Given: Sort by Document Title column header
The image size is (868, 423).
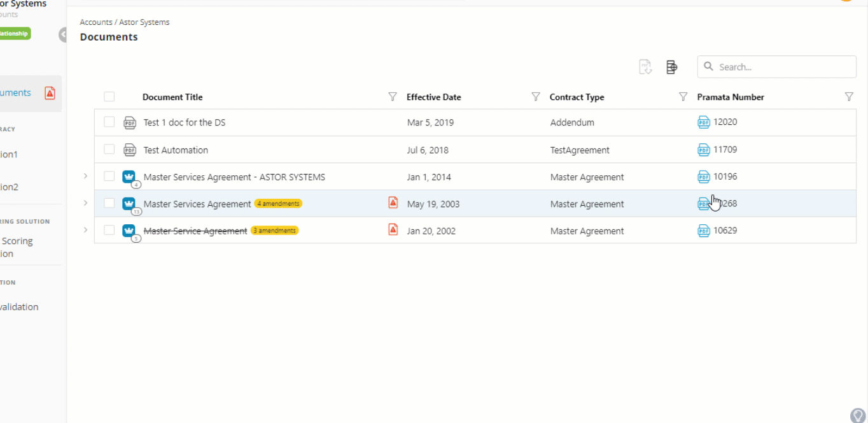Looking at the screenshot, I should [172, 97].
